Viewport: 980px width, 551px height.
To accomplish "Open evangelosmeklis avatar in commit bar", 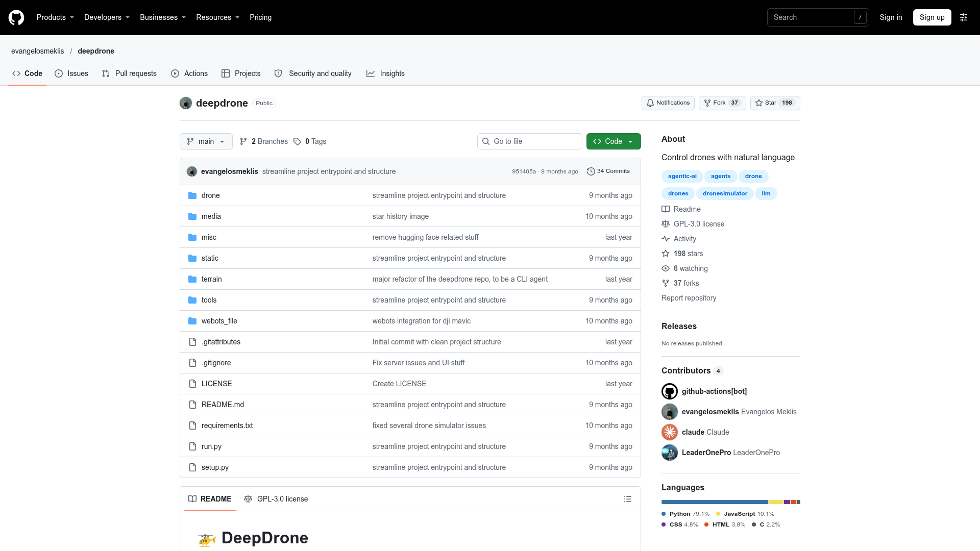I will click(x=192, y=171).
